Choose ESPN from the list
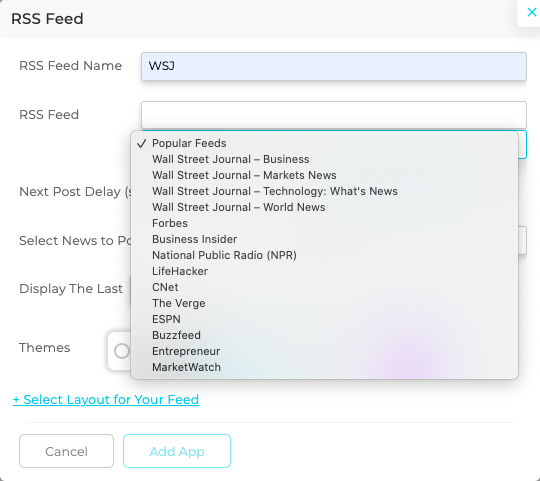540x481 pixels. point(324,319)
